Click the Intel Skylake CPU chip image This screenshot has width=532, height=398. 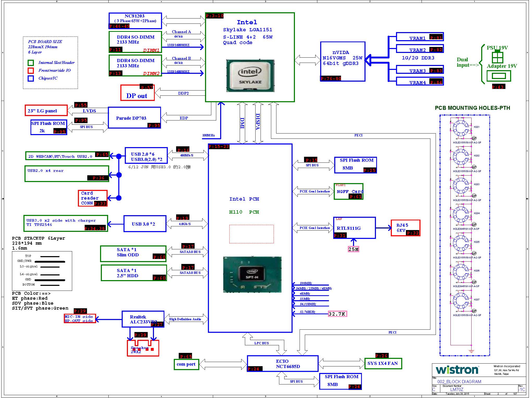coord(250,76)
